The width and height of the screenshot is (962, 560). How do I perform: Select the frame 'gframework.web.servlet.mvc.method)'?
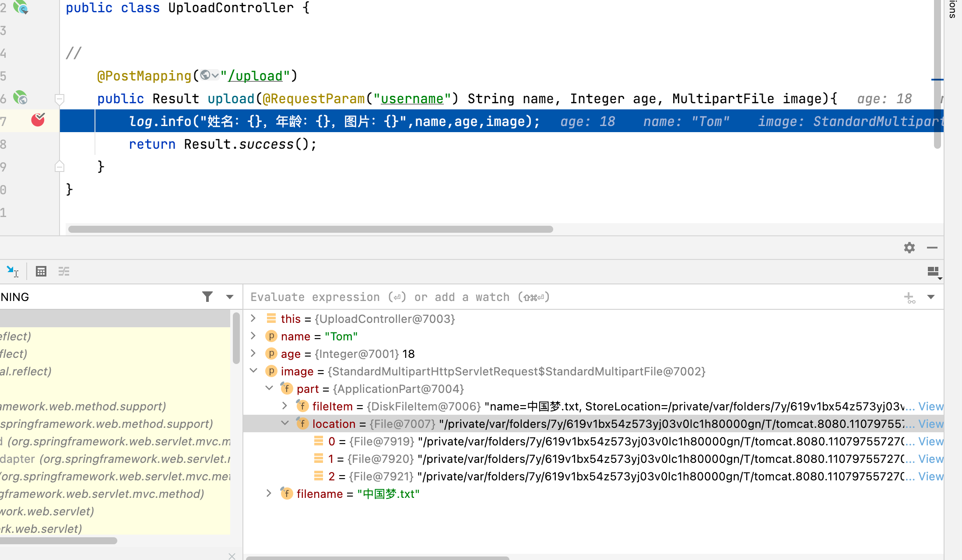coord(115,494)
